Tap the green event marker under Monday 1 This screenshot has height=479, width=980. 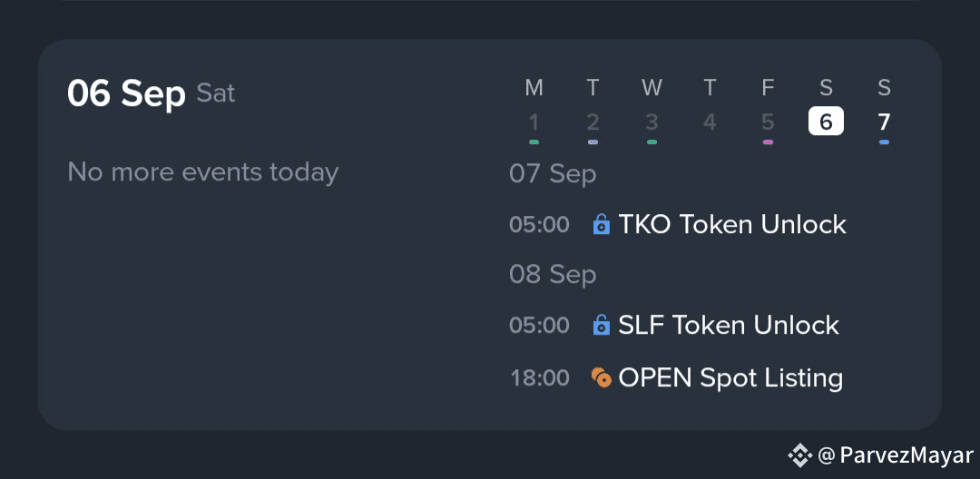click(x=534, y=142)
